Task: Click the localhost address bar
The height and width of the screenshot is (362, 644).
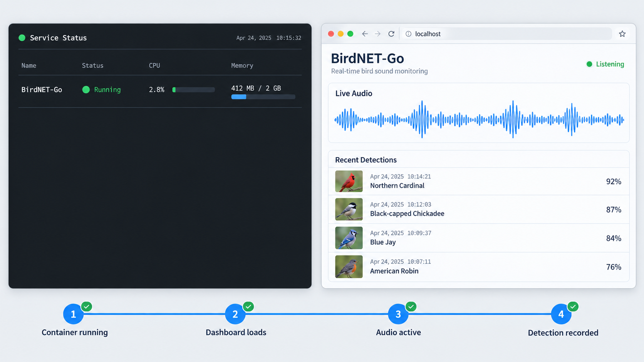Action: pos(506,34)
